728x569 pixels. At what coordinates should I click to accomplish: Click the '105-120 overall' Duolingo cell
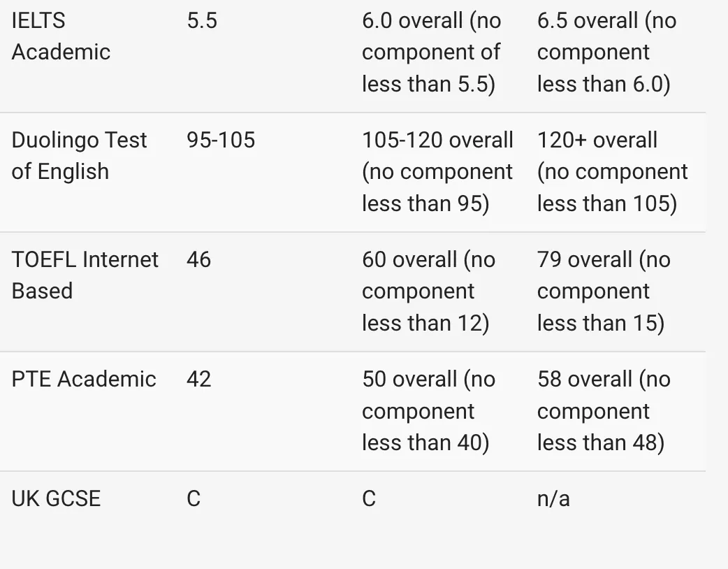pos(437,171)
